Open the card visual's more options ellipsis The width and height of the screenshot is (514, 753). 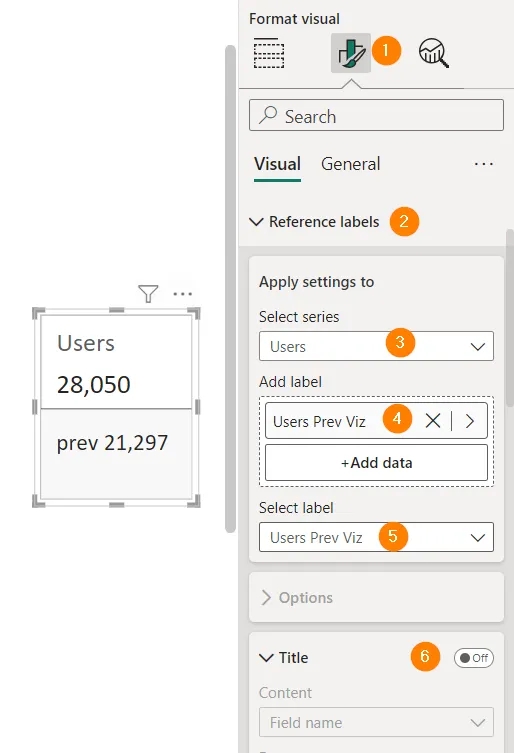[x=183, y=293]
